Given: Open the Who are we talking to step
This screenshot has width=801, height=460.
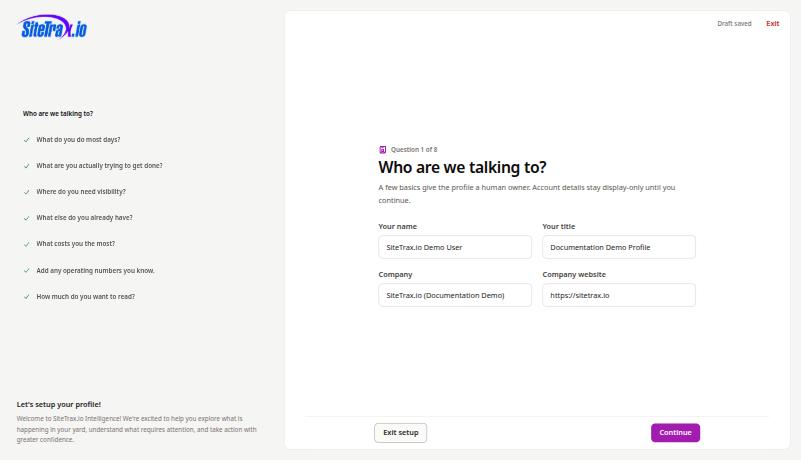Looking at the screenshot, I should pyautogui.click(x=58, y=113).
